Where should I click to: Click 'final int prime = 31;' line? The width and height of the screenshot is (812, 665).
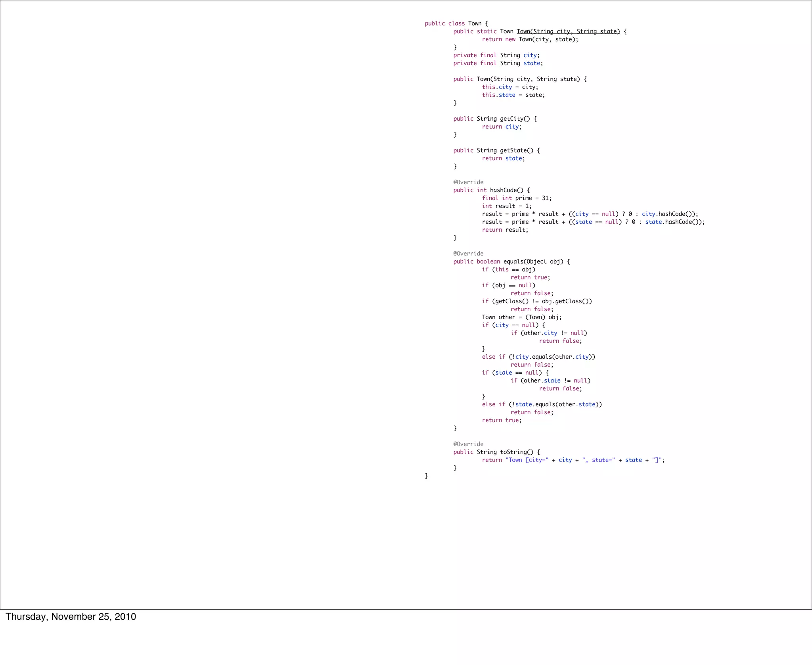coord(517,198)
